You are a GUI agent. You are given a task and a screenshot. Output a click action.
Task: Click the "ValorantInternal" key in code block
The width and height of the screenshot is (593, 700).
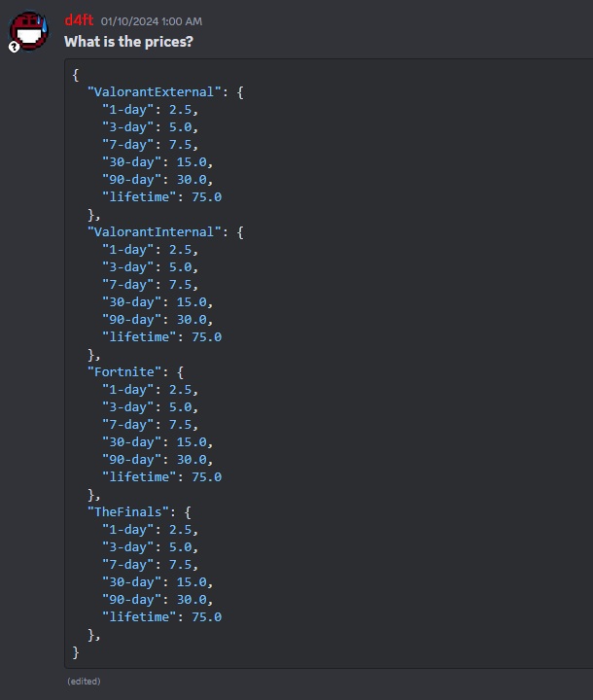[x=154, y=231]
